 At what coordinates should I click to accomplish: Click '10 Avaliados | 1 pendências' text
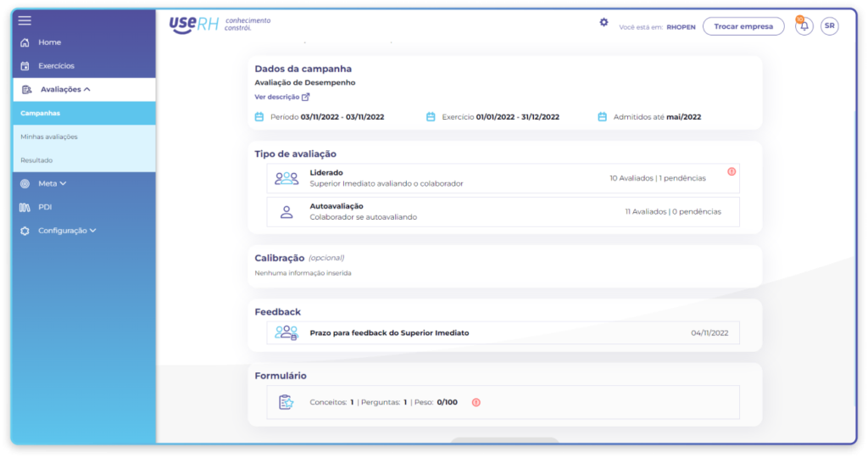click(658, 178)
